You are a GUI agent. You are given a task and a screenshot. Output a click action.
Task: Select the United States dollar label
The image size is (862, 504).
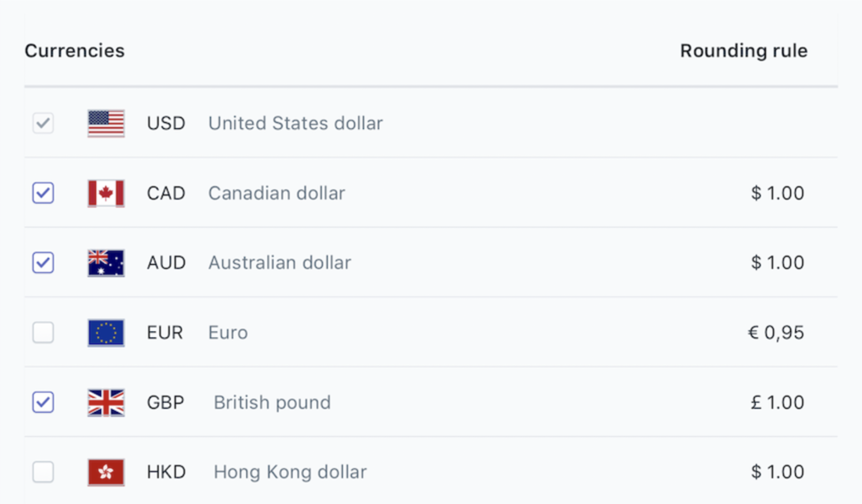point(296,123)
